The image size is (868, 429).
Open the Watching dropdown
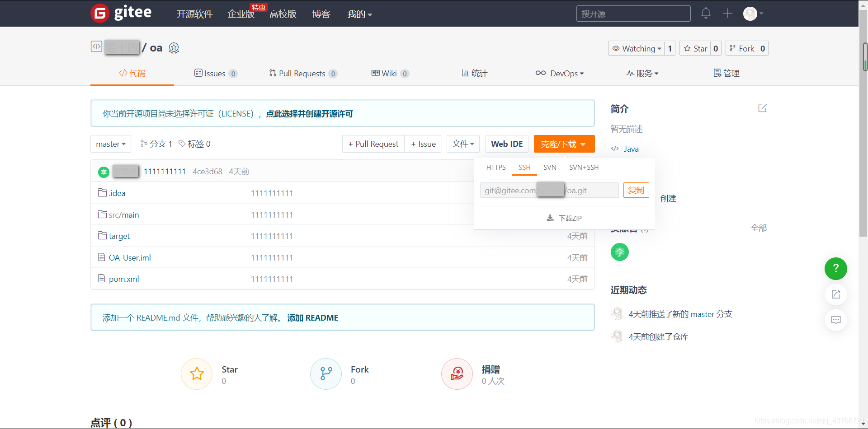[636, 48]
